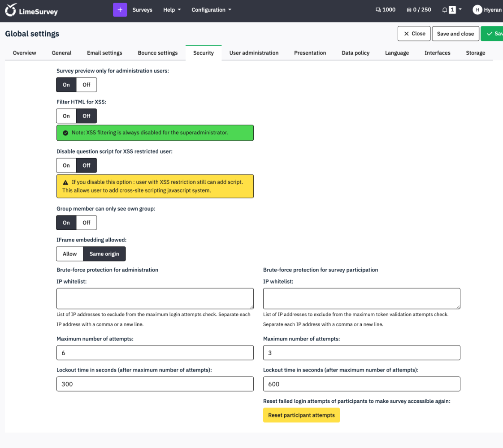
Task: Open the notifications bell
Action: point(445,10)
